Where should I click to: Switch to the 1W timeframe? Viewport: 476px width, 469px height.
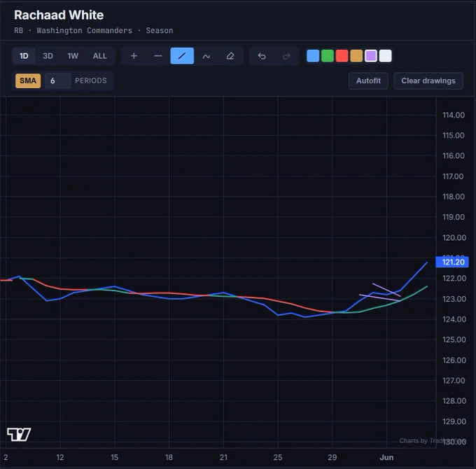coord(73,56)
